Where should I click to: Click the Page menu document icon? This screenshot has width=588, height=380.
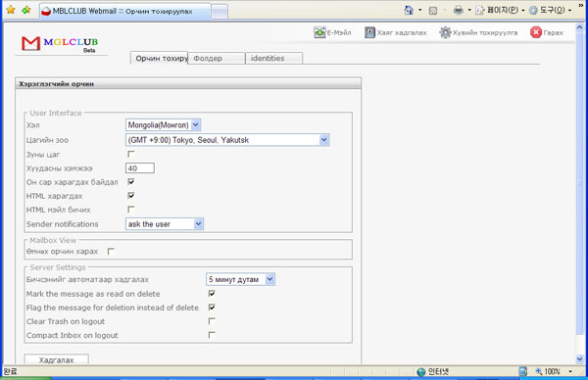(479, 10)
